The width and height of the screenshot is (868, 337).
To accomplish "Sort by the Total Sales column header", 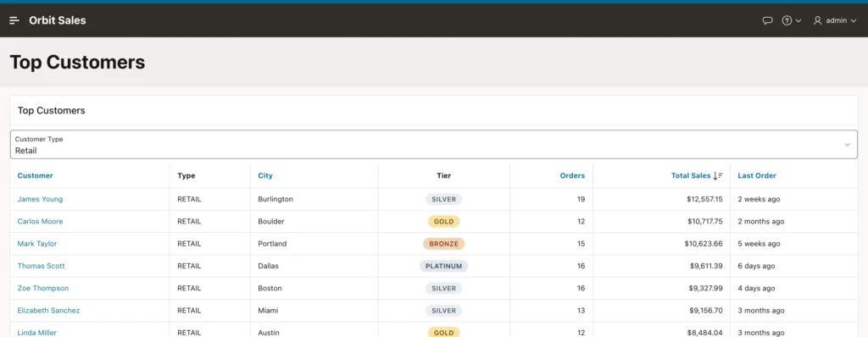I will 691,175.
